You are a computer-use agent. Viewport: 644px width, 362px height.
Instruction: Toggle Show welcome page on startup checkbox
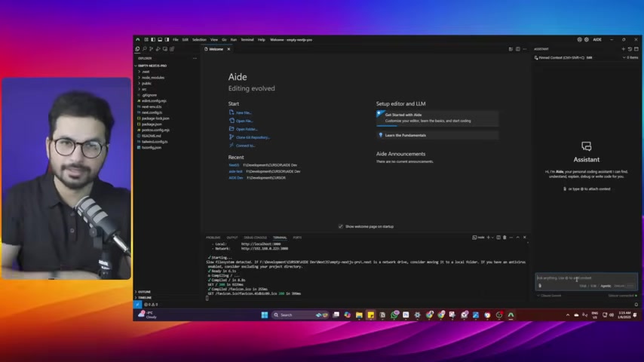click(341, 226)
